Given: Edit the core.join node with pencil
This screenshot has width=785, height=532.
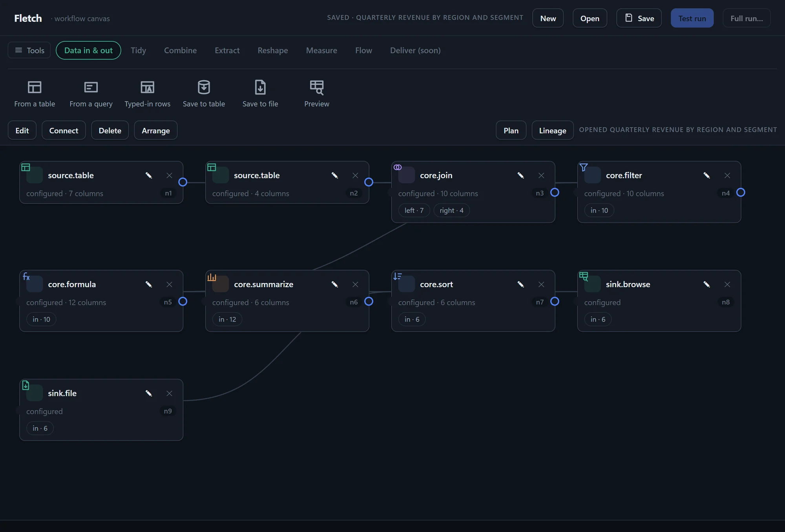Looking at the screenshot, I should 521,175.
